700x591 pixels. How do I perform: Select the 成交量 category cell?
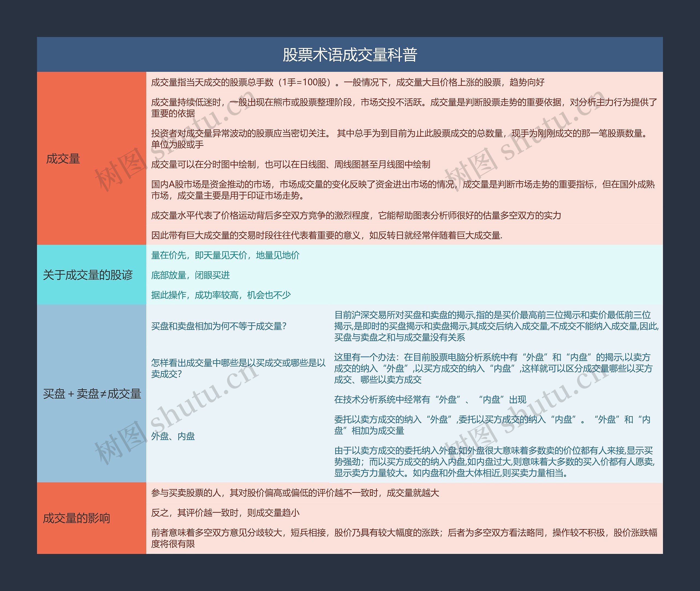[x=92, y=158]
